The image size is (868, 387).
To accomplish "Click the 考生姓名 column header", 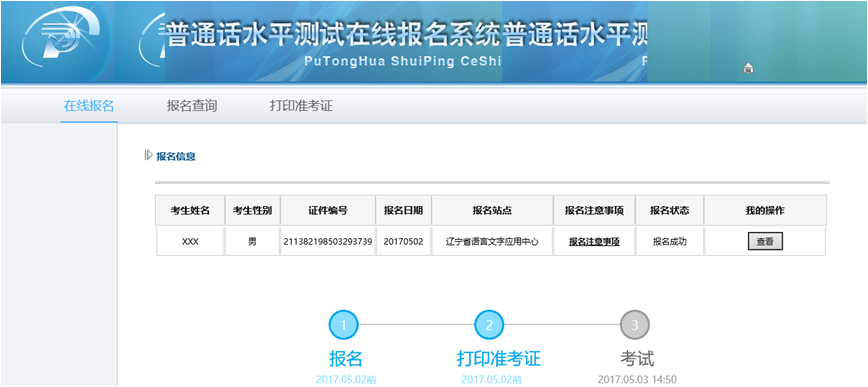I will [x=190, y=210].
